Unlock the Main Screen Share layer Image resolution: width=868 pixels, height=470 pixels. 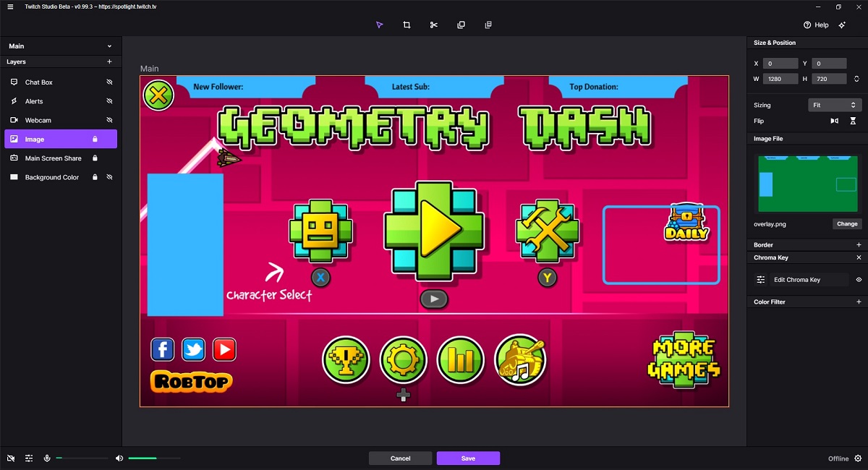click(95, 158)
